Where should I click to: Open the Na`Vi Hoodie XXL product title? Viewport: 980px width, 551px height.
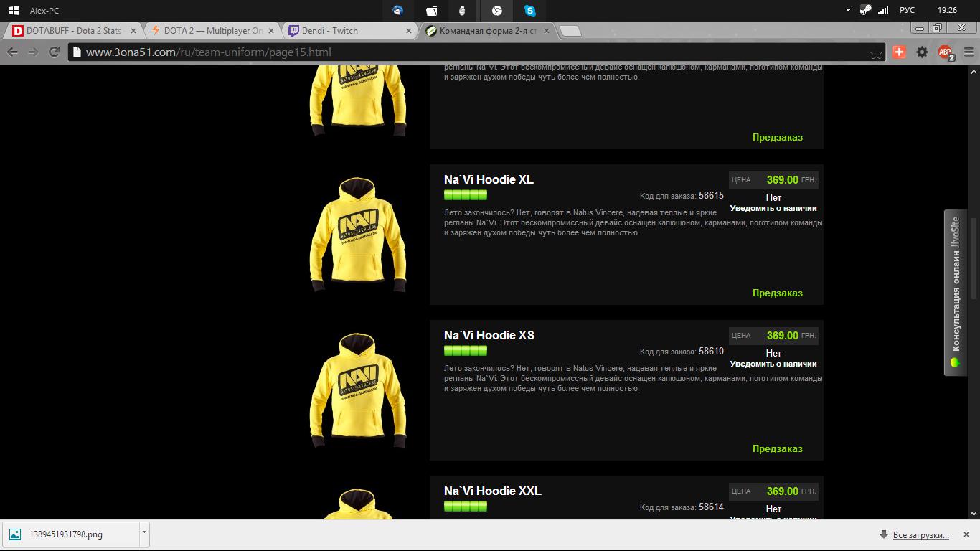pos(492,491)
